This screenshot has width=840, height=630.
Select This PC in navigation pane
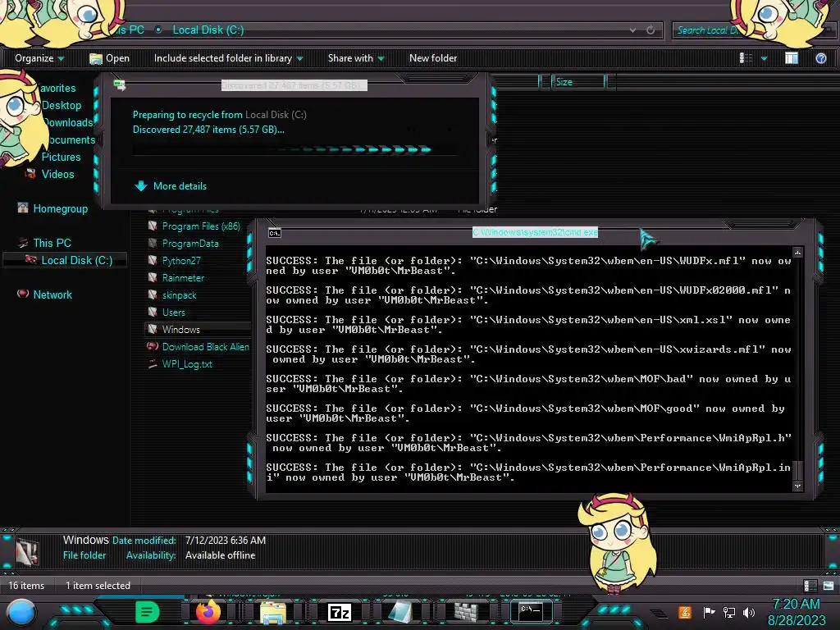click(x=52, y=243)
